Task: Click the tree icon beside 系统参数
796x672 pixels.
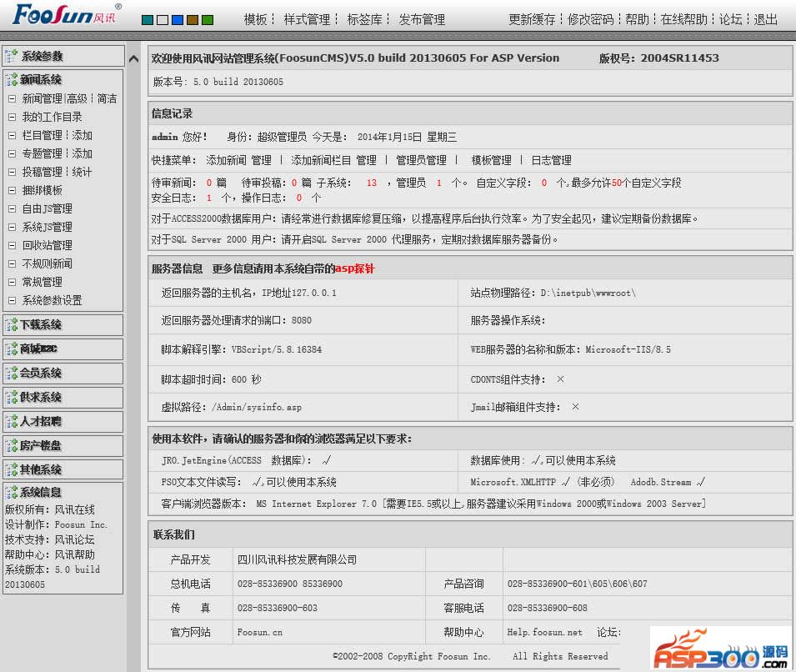Action: point(12,56)
